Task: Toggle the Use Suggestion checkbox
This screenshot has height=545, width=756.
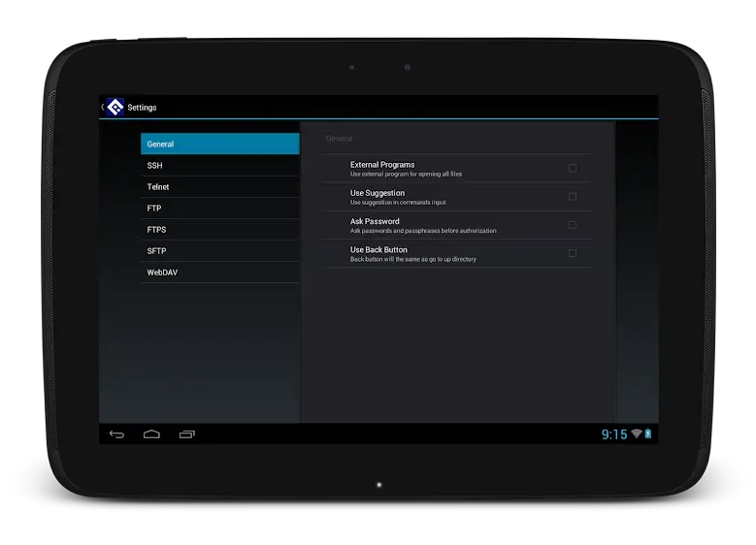Action: click(573, 196)
